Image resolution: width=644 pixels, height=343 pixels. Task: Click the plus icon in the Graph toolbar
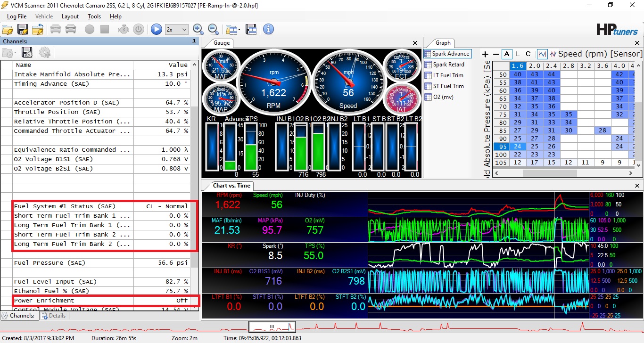[485, 54]
